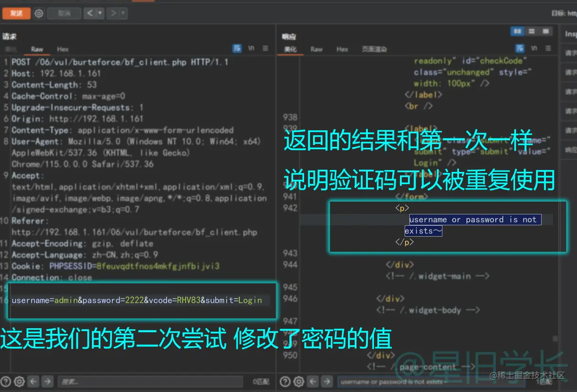This screenshot has width=577, height=392.
Task: Click 'Accept-Language: zh-CN,zh;q=0.9' line
Action: [85, 255]
